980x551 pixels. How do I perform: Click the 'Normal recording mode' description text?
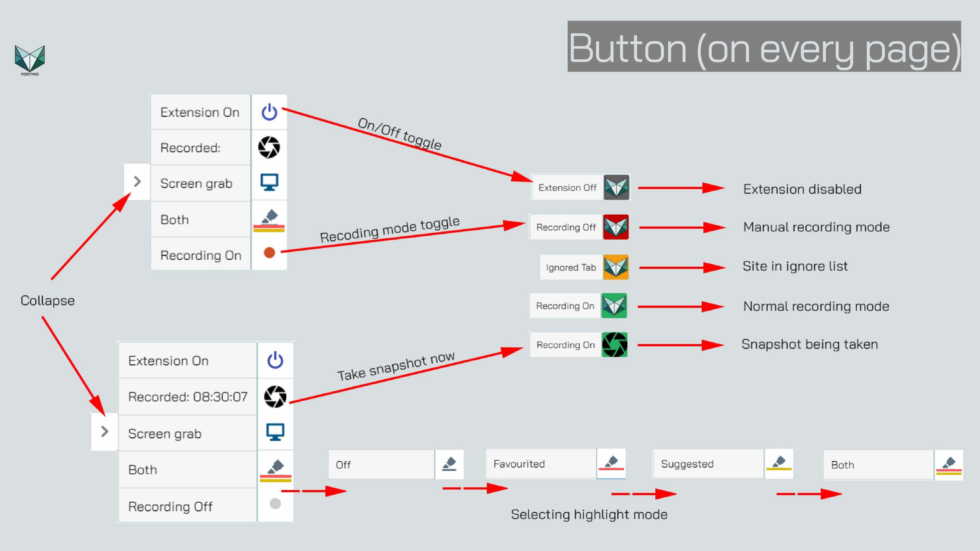point(816,306)
